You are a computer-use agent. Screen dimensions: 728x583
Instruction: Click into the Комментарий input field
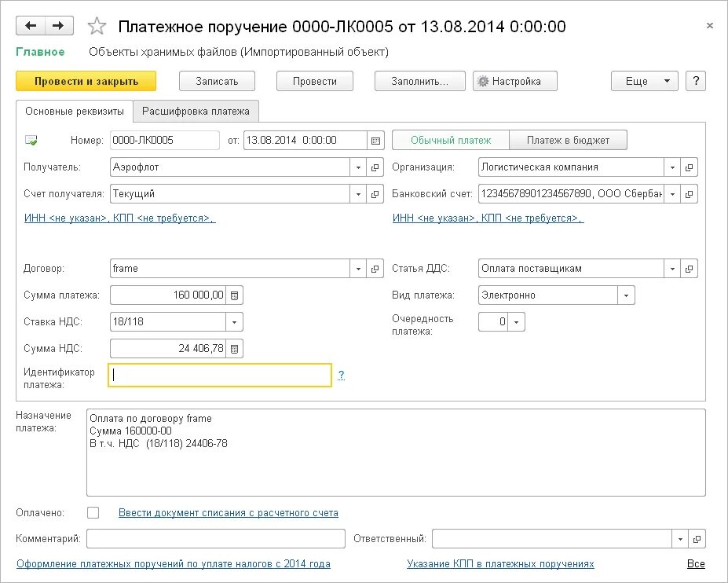216,539
